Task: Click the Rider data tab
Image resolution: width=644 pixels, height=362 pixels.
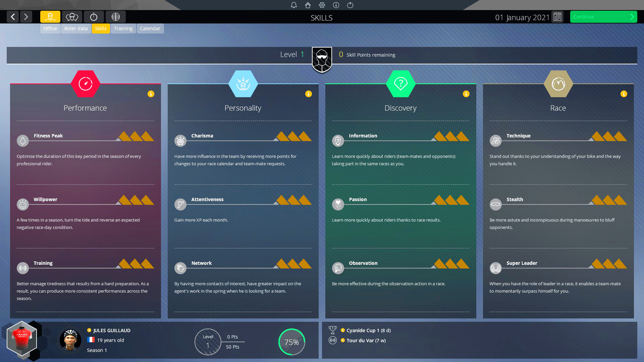Action: coord(76,28)
